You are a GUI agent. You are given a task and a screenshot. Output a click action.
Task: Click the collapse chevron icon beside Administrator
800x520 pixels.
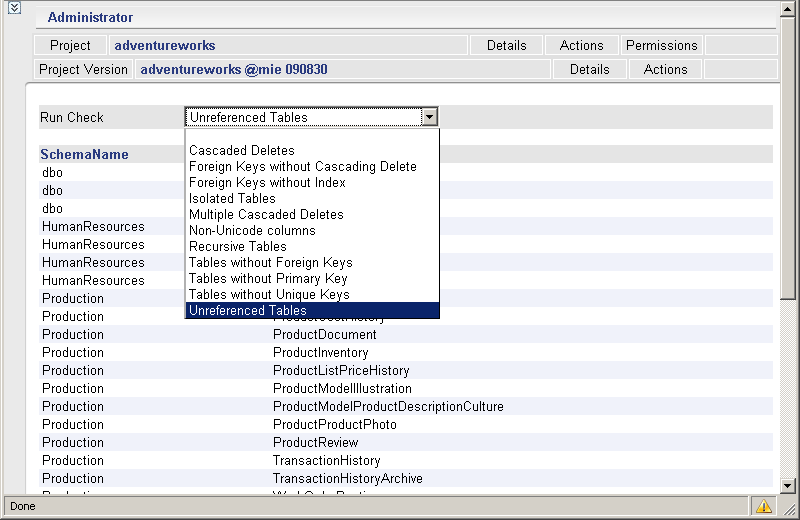click(14, 8)
